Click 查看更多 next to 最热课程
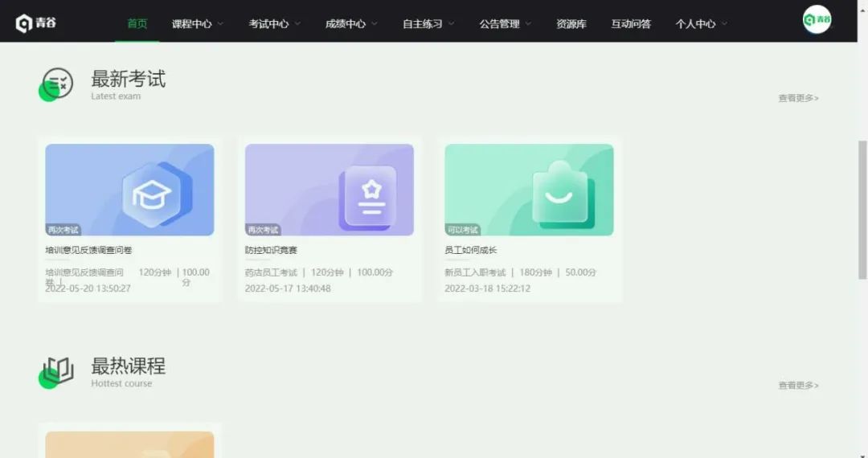The width and height of the screenshot is (868, 458). pos(798,386)
